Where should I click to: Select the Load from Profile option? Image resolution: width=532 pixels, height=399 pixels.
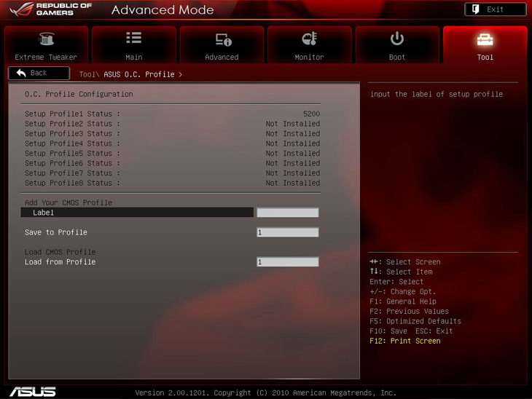click(60, 262)
